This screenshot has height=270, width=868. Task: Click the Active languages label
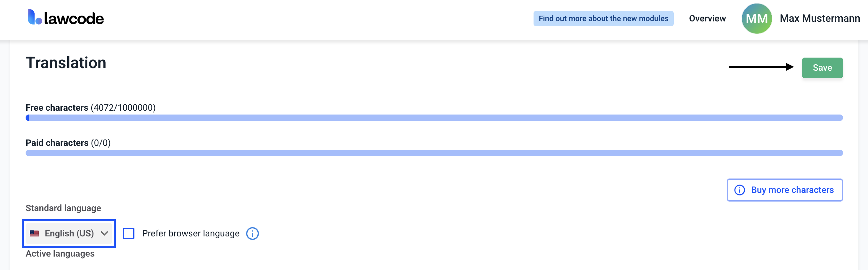tap(60, 253)
